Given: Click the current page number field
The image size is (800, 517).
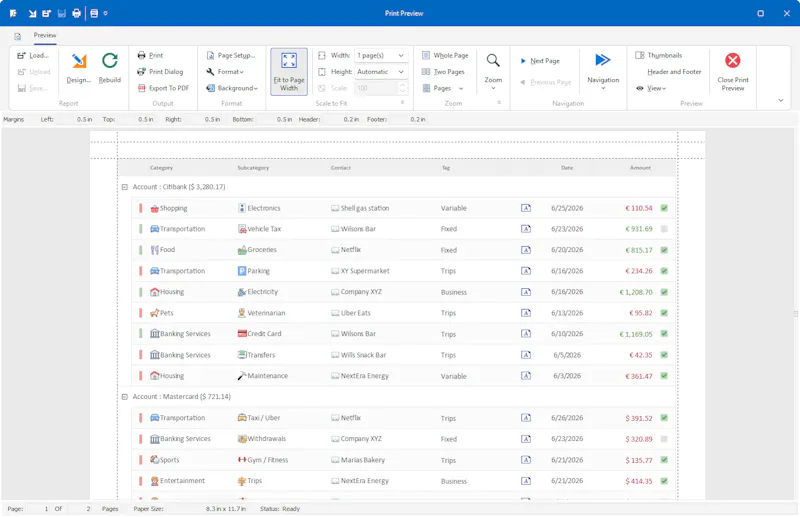Looking at the screenshot, I should pyautogui.click(x=39, y=509).
